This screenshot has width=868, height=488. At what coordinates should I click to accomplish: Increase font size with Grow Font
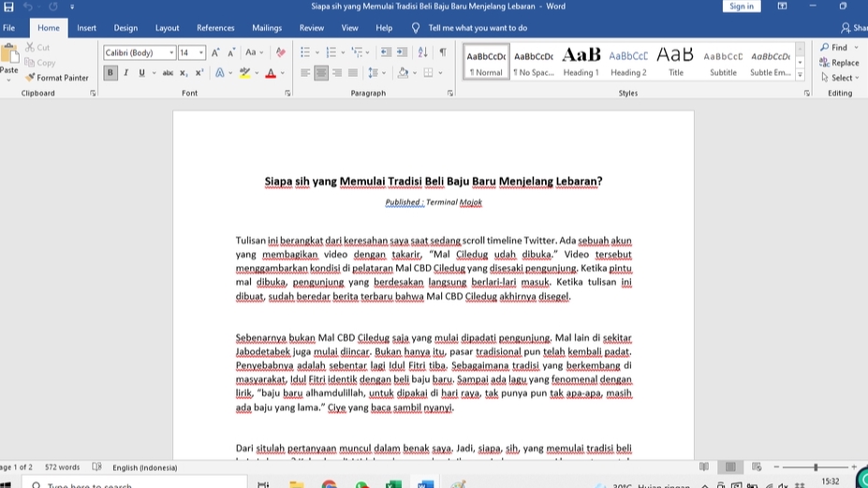215,52
